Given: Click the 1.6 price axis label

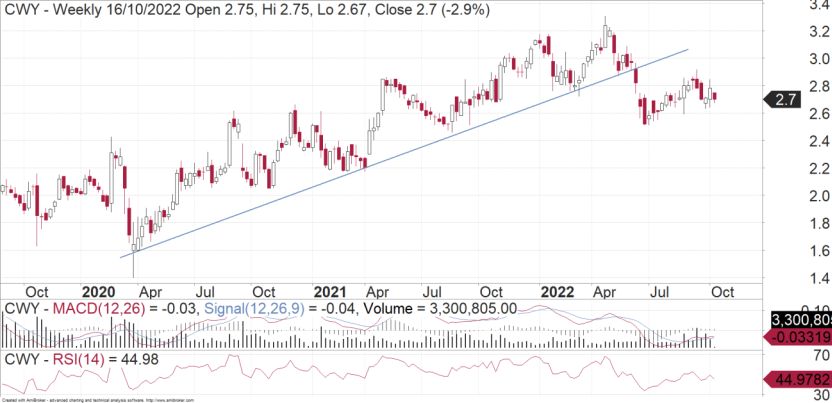Looking at the screenshot, I should click(x=819, y=250).
